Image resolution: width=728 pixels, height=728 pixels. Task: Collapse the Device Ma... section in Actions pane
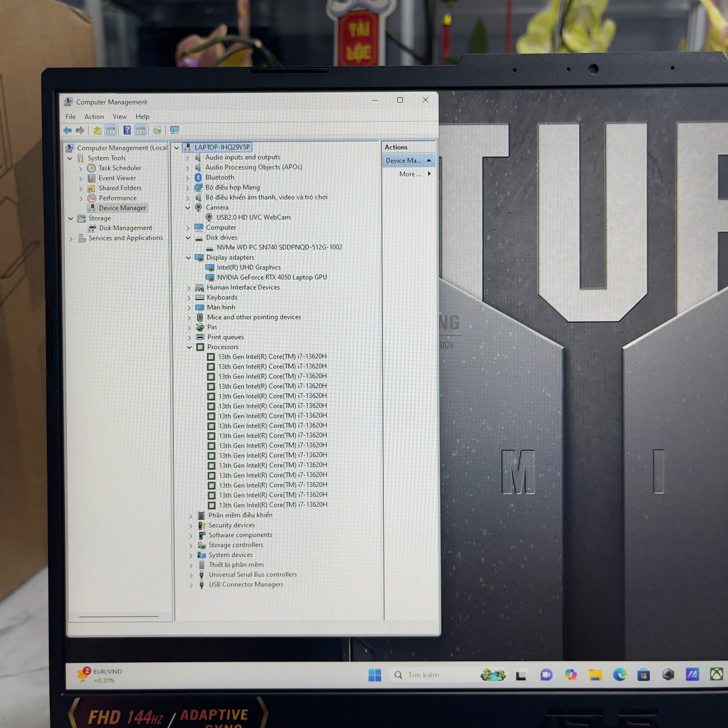tap(429, 160)
